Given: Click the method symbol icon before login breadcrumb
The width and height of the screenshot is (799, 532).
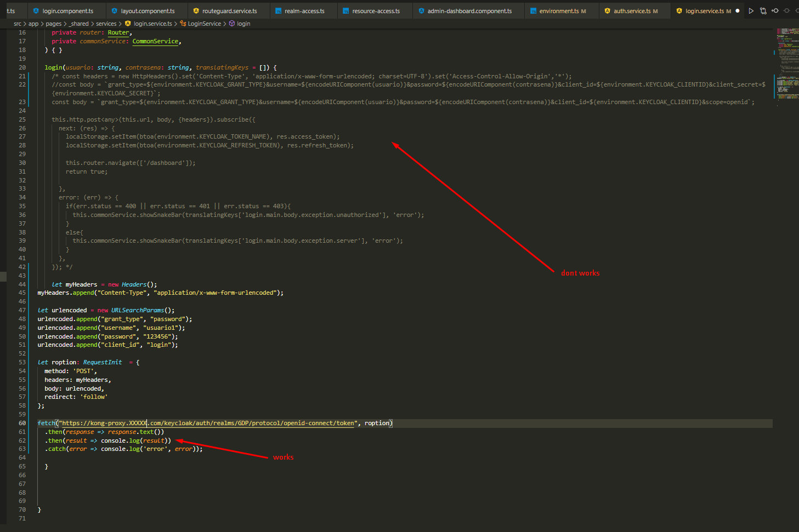Looking at the screenshot, I should [x=231, y=24].
